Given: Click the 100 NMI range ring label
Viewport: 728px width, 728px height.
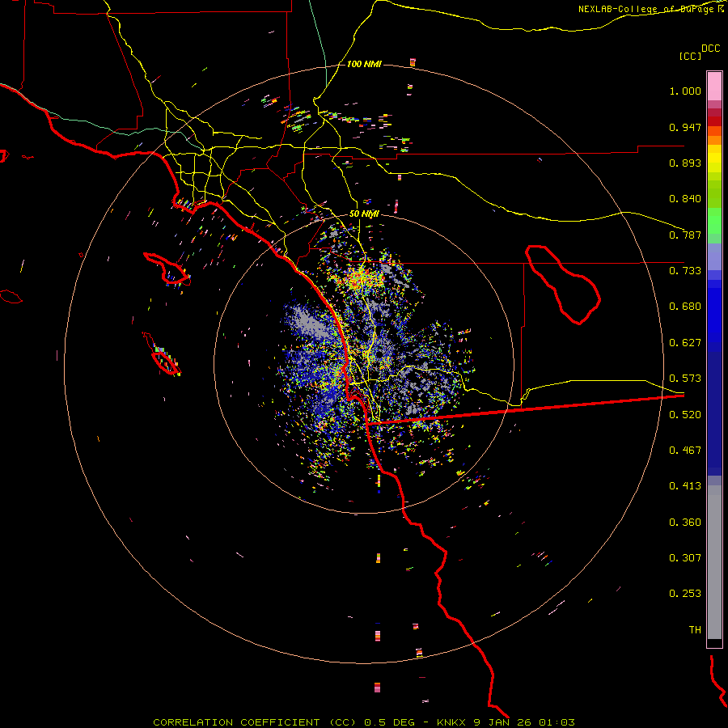Looking at the screenshot, I should click(364, 64).
